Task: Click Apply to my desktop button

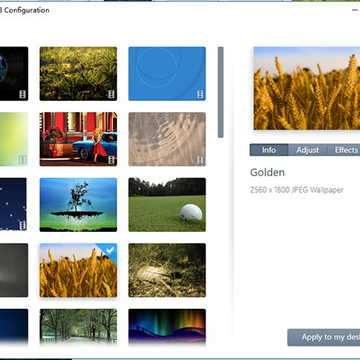Action: pos(324,337)
